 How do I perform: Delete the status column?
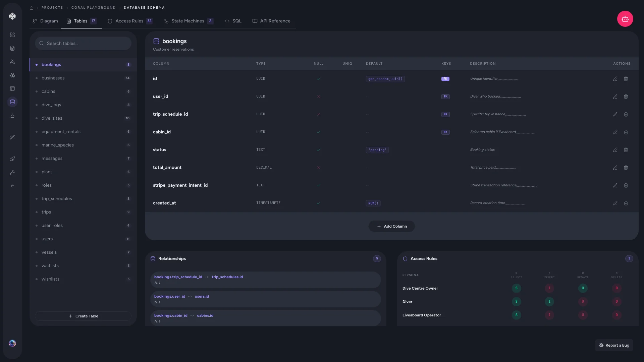click(x=626, y=150)
